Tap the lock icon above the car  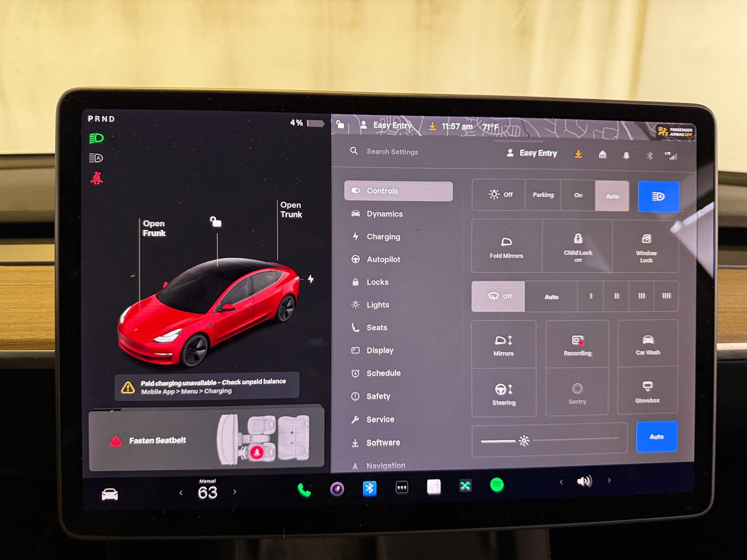(215, 221)
